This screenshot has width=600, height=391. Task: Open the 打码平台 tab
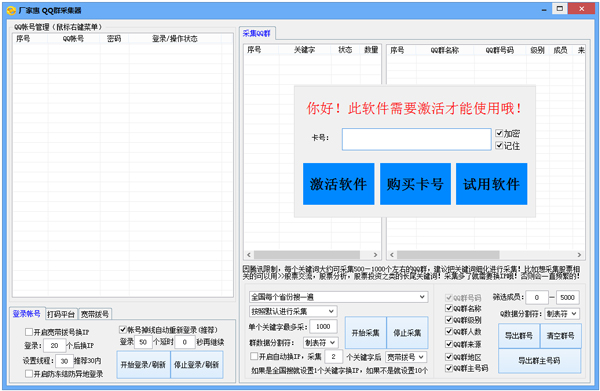[x=61, y=314]
